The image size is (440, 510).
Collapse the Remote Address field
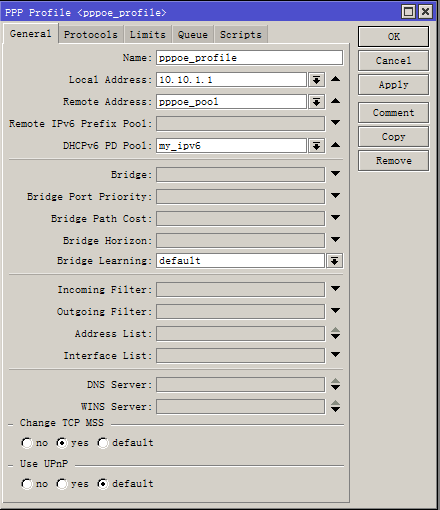[336, 101]
